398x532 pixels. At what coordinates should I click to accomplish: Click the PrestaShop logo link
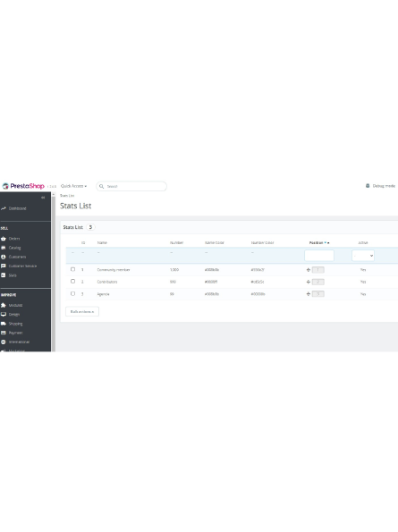(23, 186)
